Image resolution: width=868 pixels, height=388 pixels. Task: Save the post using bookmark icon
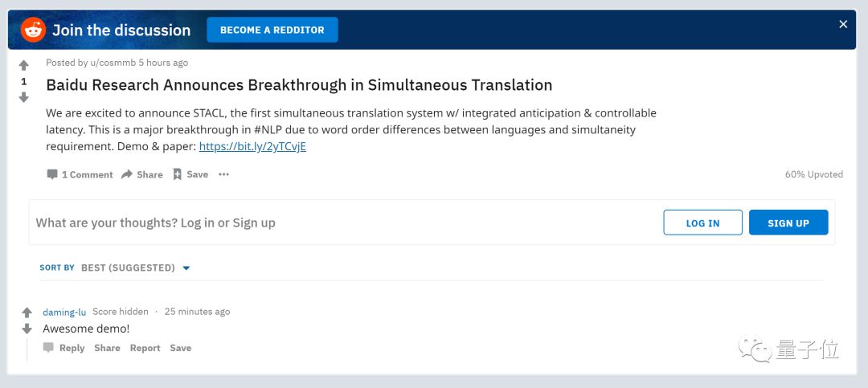tap(178, 174)
